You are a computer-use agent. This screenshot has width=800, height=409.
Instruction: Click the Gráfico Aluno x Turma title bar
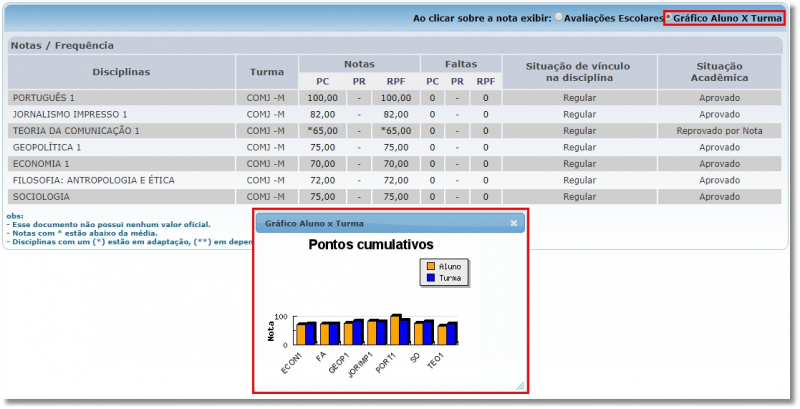coord(380,223)
